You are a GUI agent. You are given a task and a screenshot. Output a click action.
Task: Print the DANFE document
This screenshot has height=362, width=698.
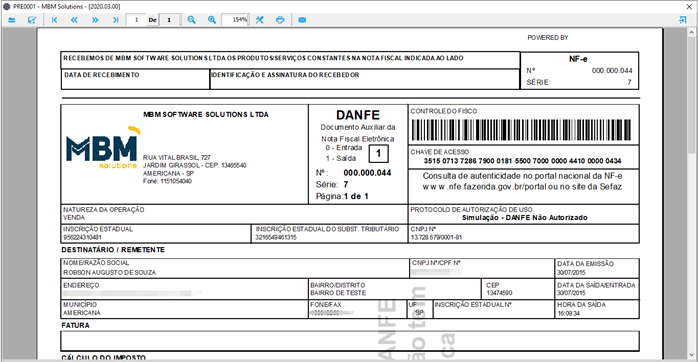click(280, 20)
